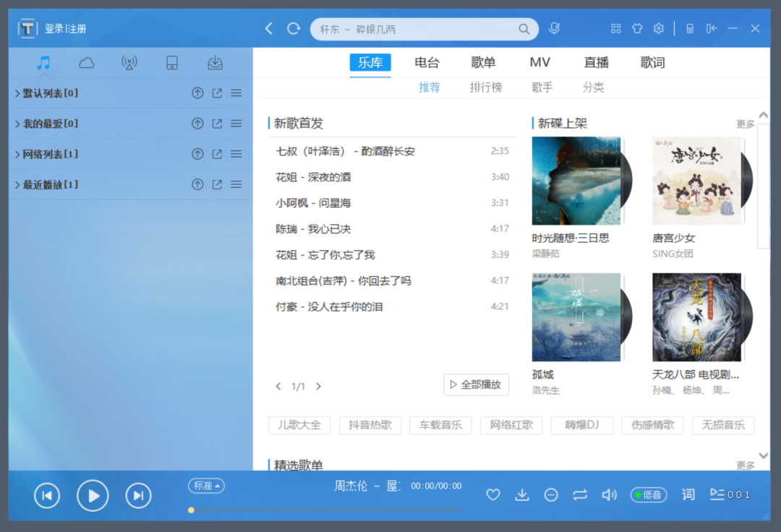Click 登录|注册 to sign in
This screenshot has width=781, height=532.
(x=65, y=29)
